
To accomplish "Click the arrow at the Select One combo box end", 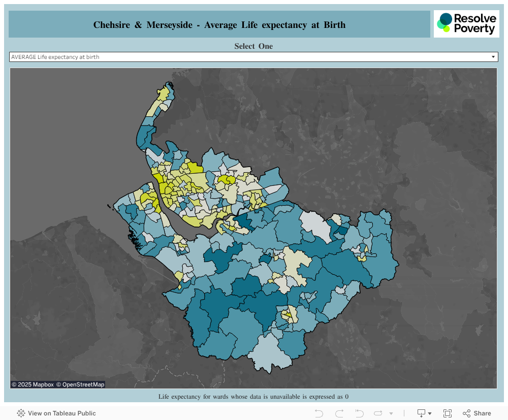I will [493, 57].
